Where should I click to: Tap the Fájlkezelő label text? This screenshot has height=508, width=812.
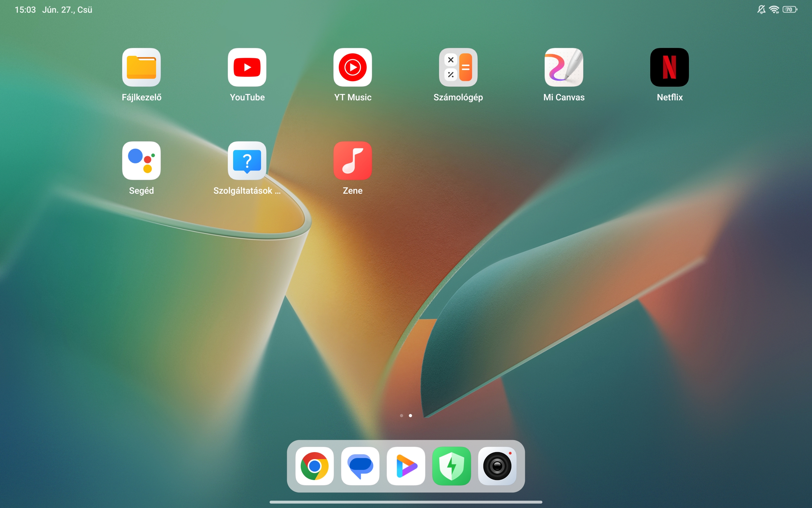(141, 97)
